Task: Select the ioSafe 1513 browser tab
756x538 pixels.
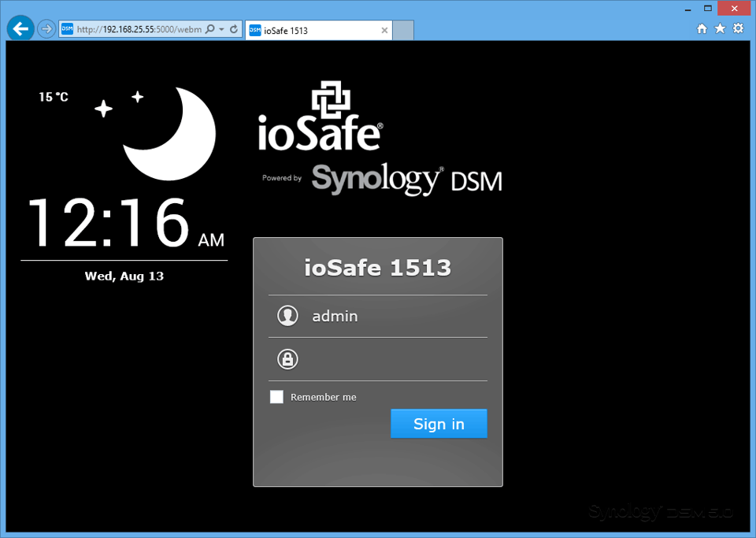Action: [318, 31]
